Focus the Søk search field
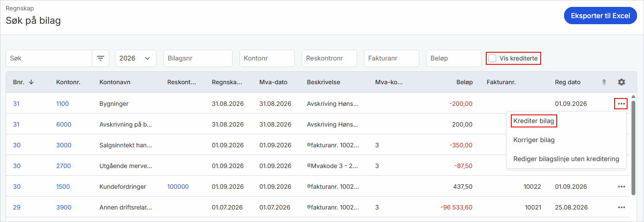644x222 pixels. tap(49, 58)
